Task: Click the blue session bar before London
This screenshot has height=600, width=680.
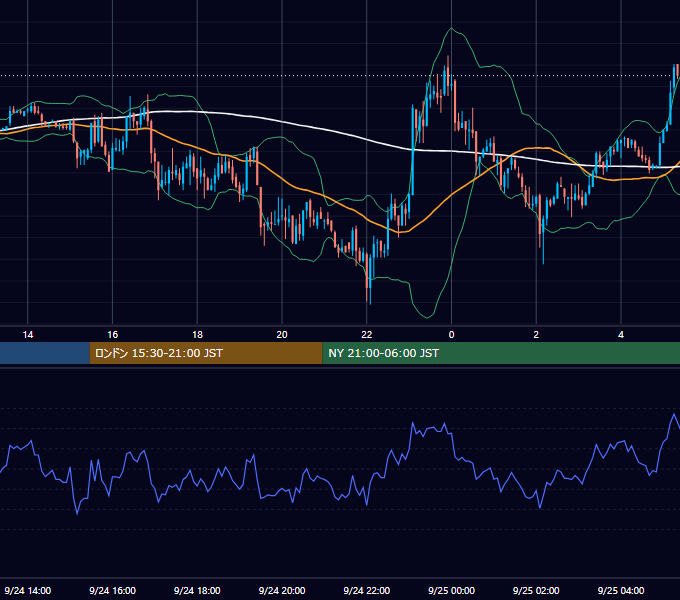Action: click(45, 353)
